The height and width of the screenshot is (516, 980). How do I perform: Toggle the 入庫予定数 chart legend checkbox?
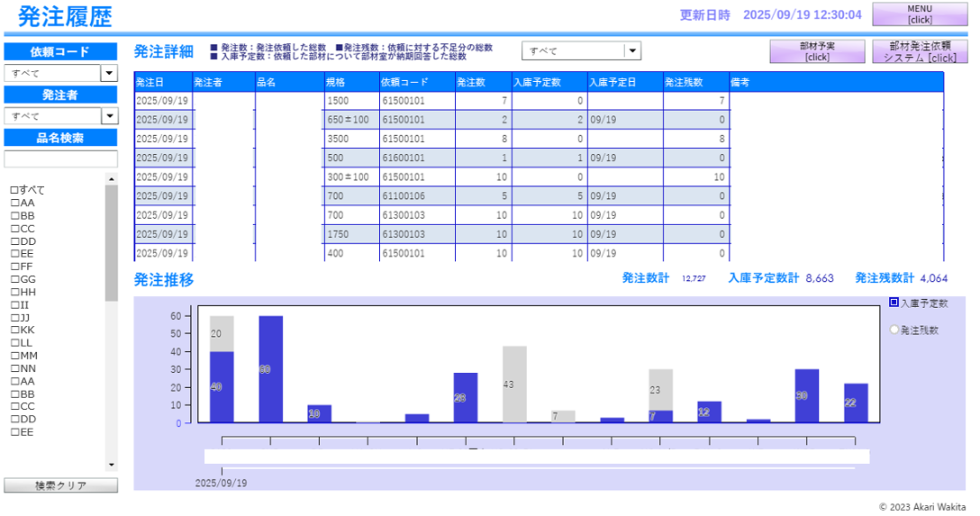click(x=894, y=303)
